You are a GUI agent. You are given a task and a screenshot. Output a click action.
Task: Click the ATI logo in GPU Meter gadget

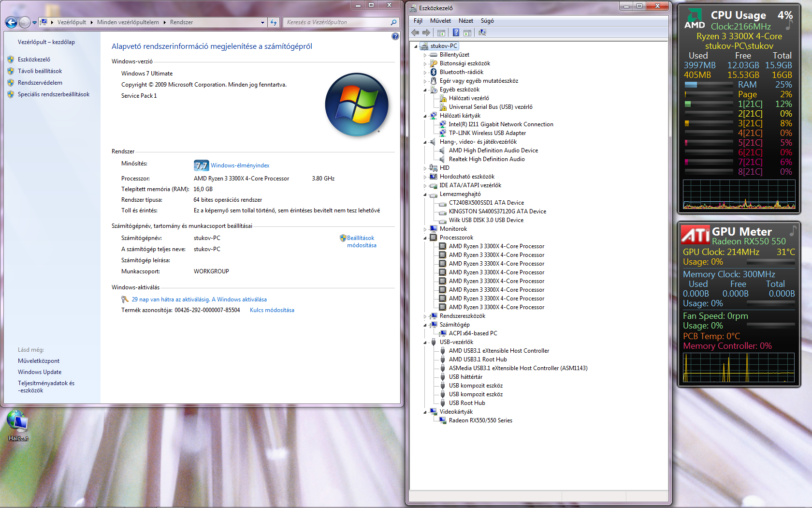pyautogui.click(x=696, y=234)
